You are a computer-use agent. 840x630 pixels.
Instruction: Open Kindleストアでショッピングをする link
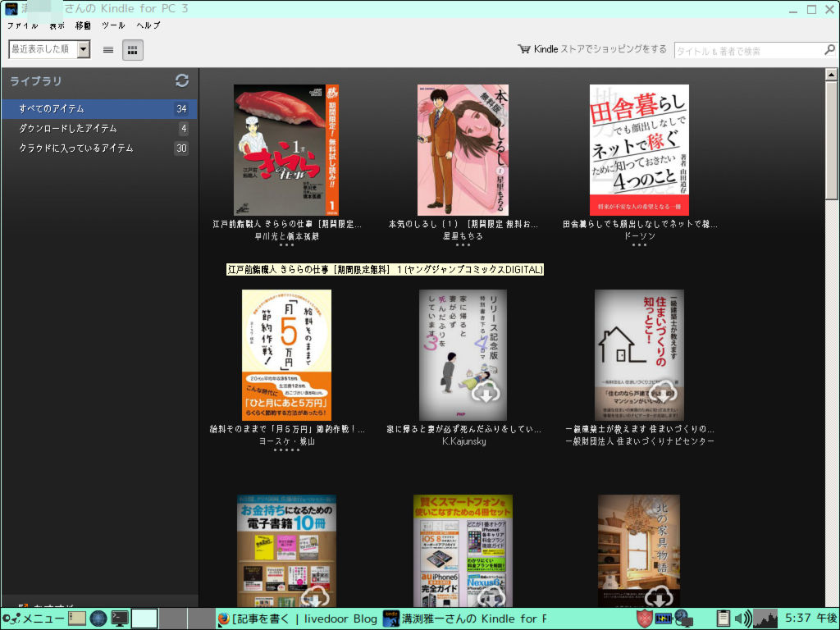(x=600, y=49)
